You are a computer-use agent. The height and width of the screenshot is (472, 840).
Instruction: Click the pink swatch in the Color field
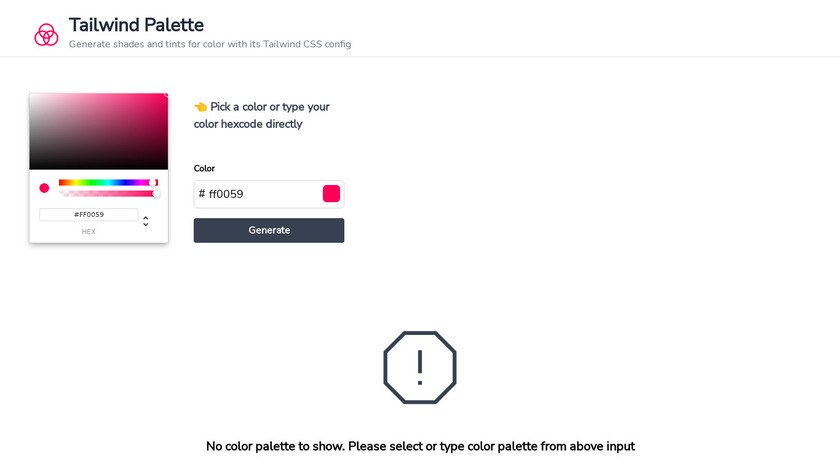click(x=331, y=194)
